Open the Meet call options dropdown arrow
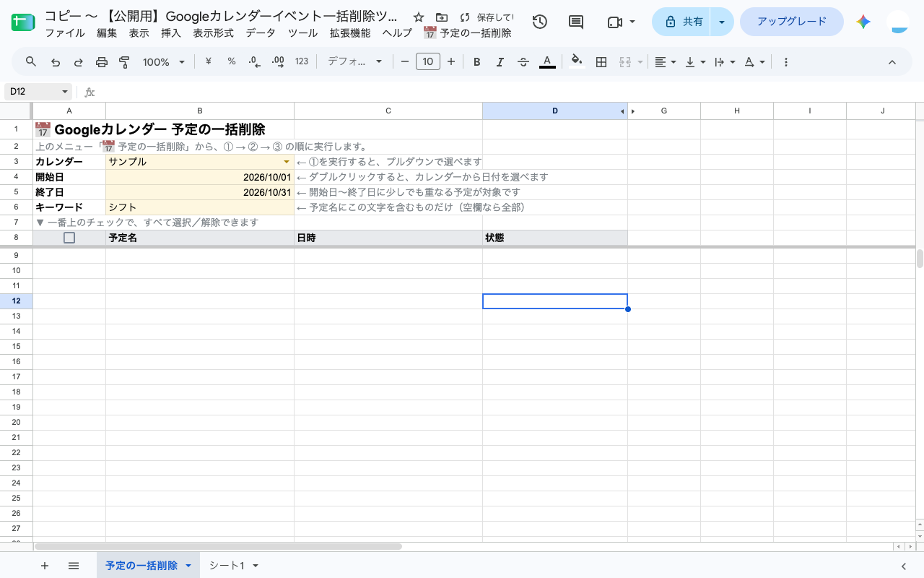 (632, 22)
